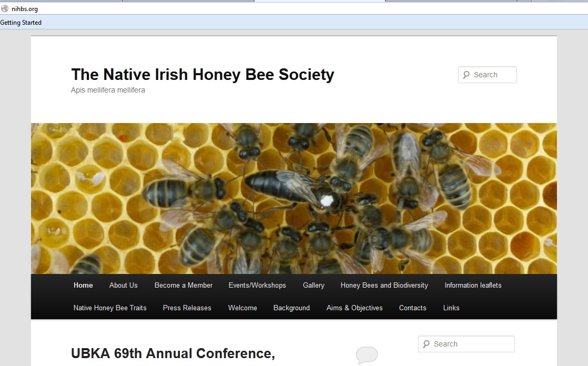Click the honeycomb bees banner image
588x366 pixels.
(x=293, y=198)
